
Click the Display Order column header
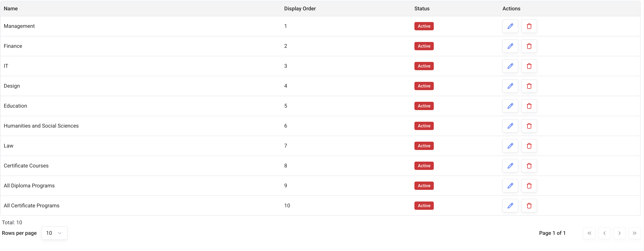coord(300,9)
